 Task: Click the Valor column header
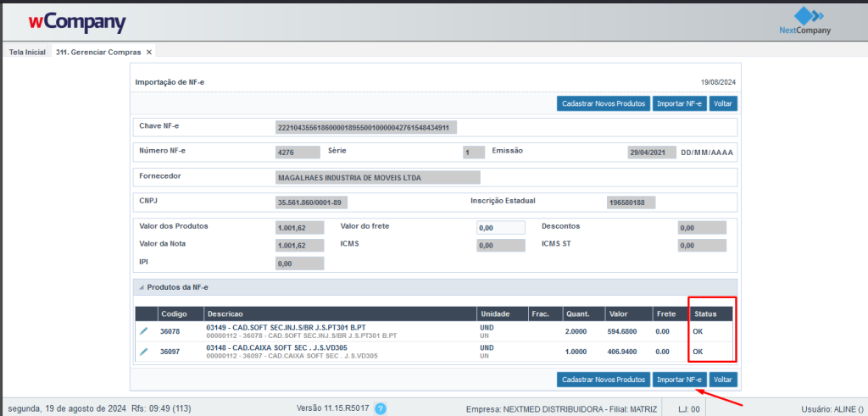(x=628, y=313)
